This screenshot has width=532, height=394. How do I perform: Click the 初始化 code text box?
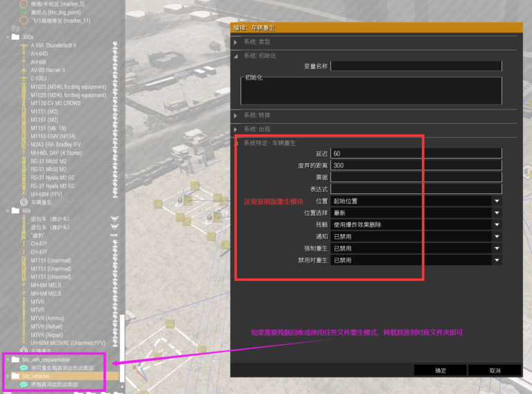pyautogui.click(x=371, y=91)
